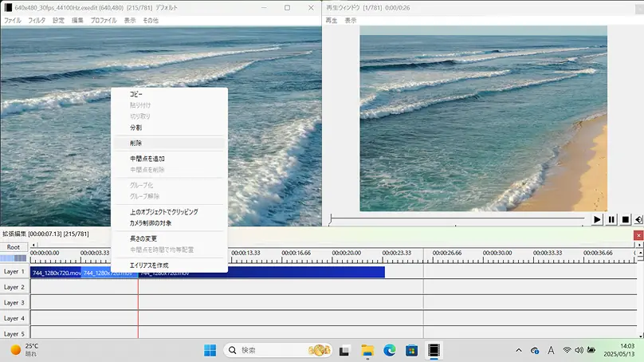This screenshot has width=644, height=362.
Task: Open the その他 menu
Action: [151, 20]
